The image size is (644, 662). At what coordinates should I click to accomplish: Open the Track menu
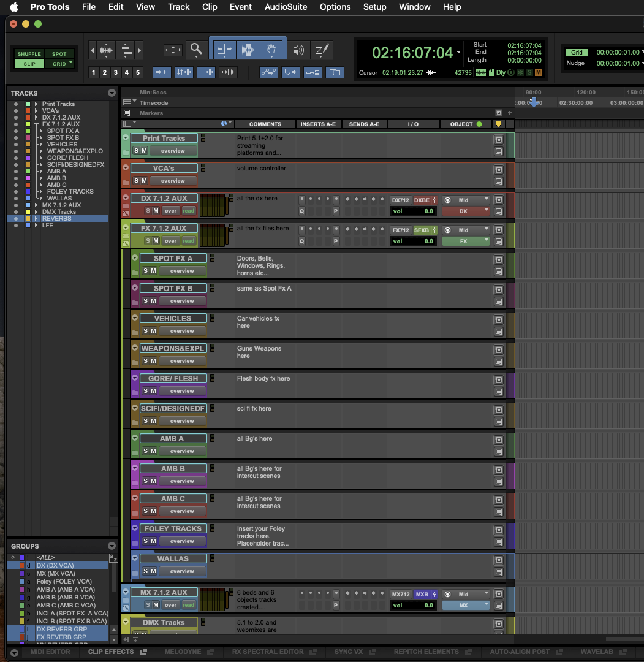coord(178,7)
